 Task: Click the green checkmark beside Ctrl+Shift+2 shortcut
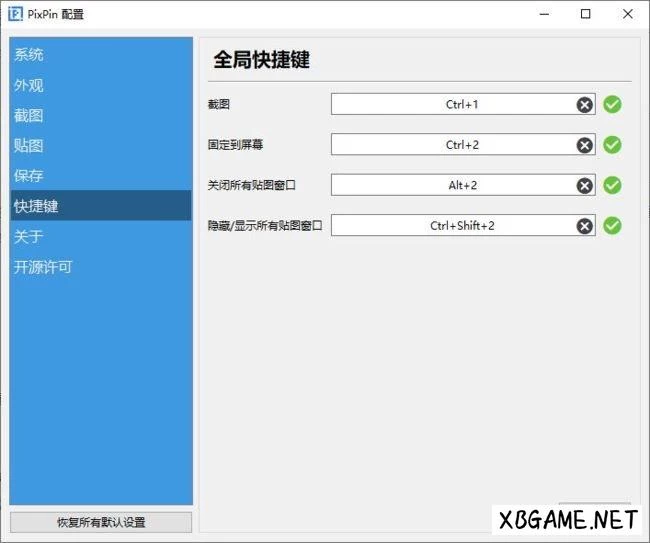[613, 226]
